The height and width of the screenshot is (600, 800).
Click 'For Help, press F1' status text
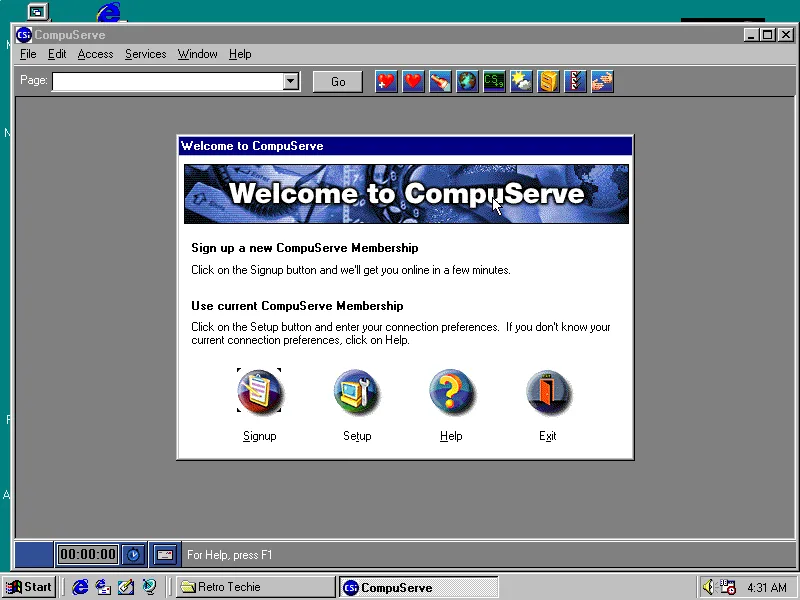click(x=230, y=555)
